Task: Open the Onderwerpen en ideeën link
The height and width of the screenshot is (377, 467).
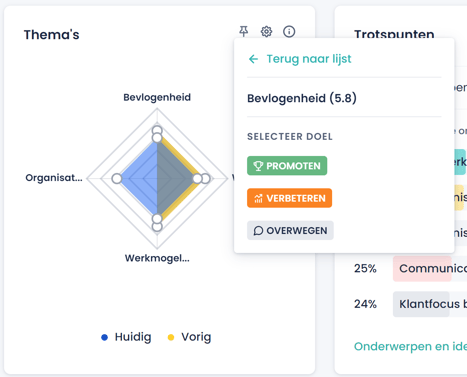Action: tap(410, 346)
